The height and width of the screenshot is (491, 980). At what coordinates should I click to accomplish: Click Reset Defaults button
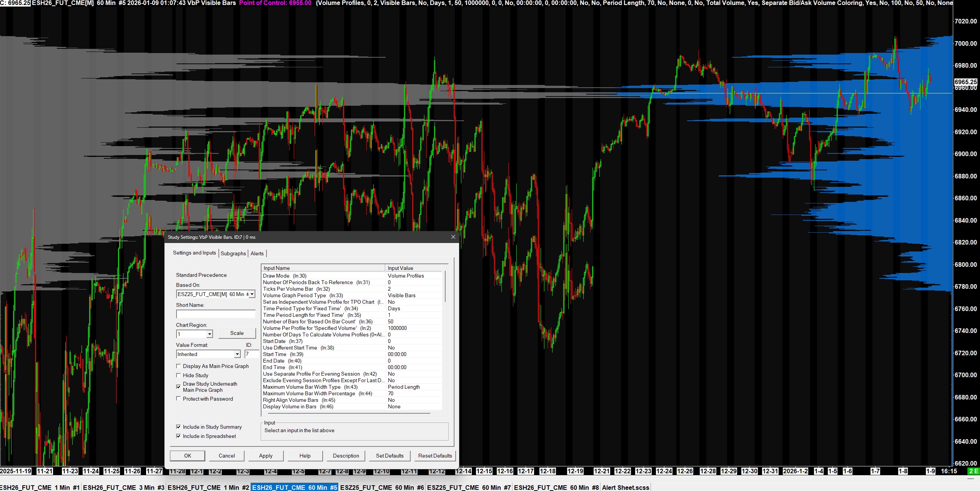tap(435, 456)
